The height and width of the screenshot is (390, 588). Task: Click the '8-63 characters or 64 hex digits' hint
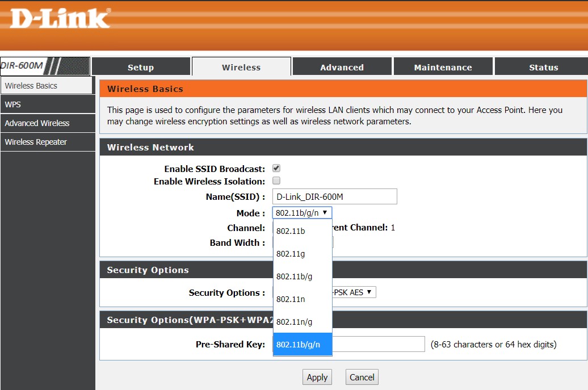[494, 344]
